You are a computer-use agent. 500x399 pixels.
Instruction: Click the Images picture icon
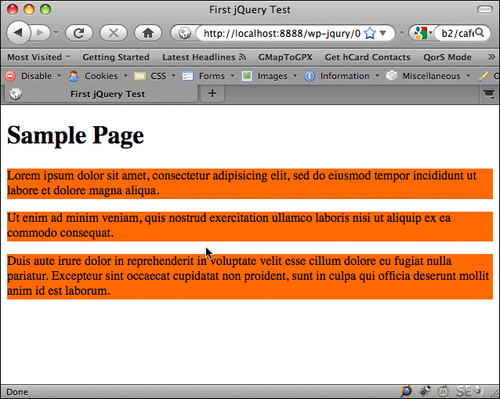[247, 76]
